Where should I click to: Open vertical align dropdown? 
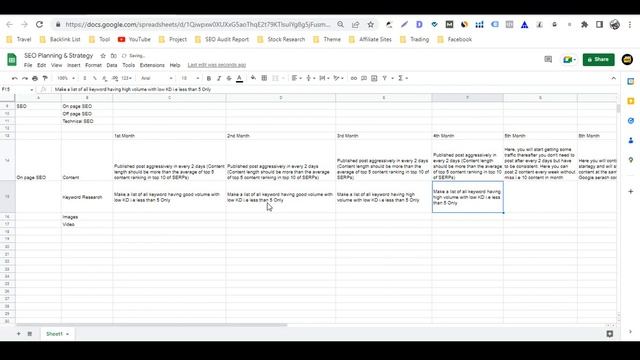pyautogui.click(x=310, y=78)
